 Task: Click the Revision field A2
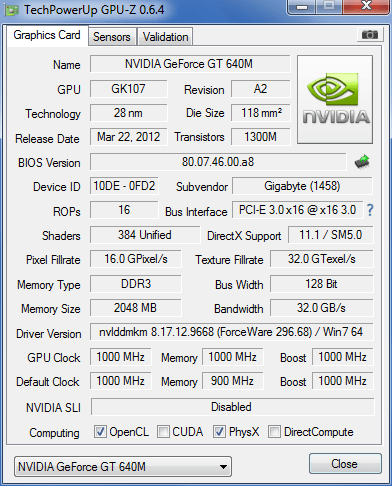pos(260,89)
